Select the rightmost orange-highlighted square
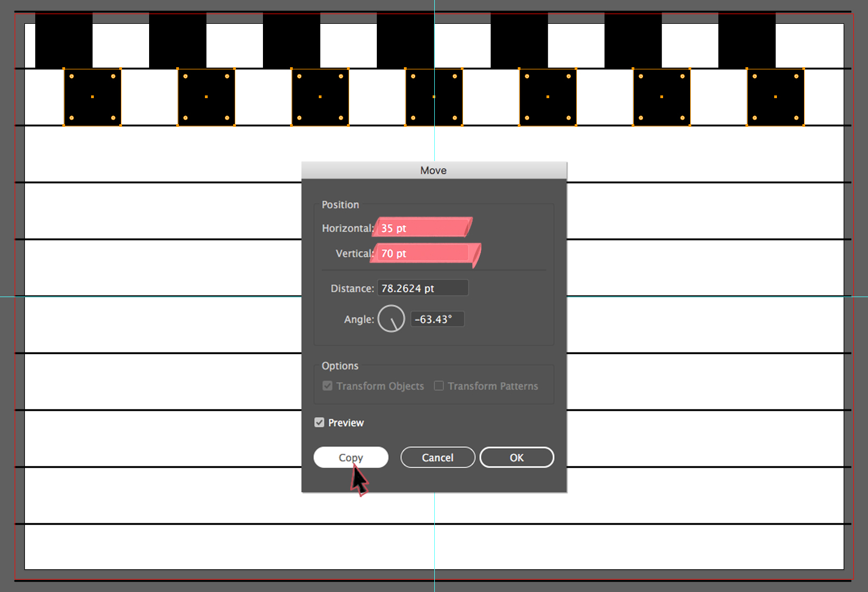Screen dimensions: 868x592 pos(775,97)
